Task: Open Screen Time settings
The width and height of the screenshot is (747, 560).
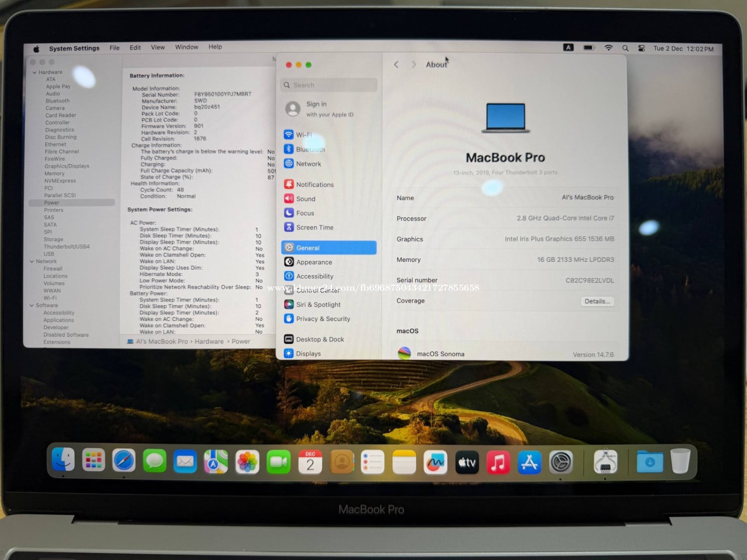Action: tap(314, 227)
